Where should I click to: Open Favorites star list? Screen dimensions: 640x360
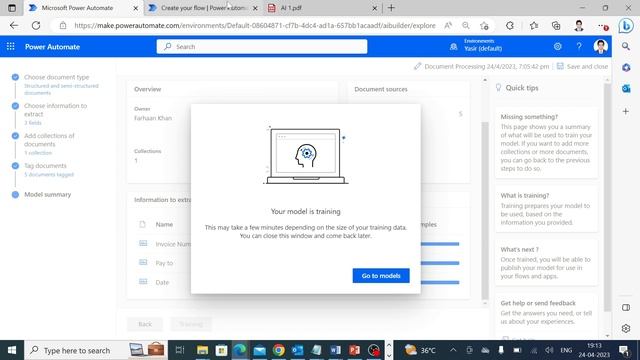click(x=533, y=26)
